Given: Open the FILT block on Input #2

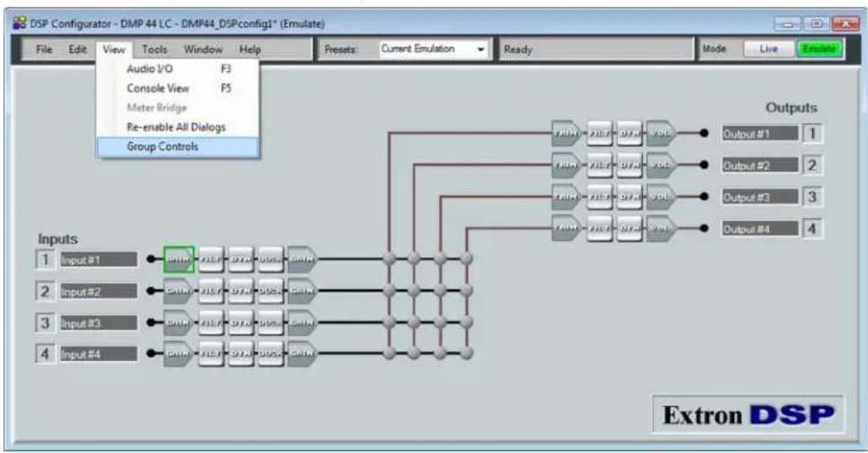Looking at the screenshot, I should tap(210, 290).
